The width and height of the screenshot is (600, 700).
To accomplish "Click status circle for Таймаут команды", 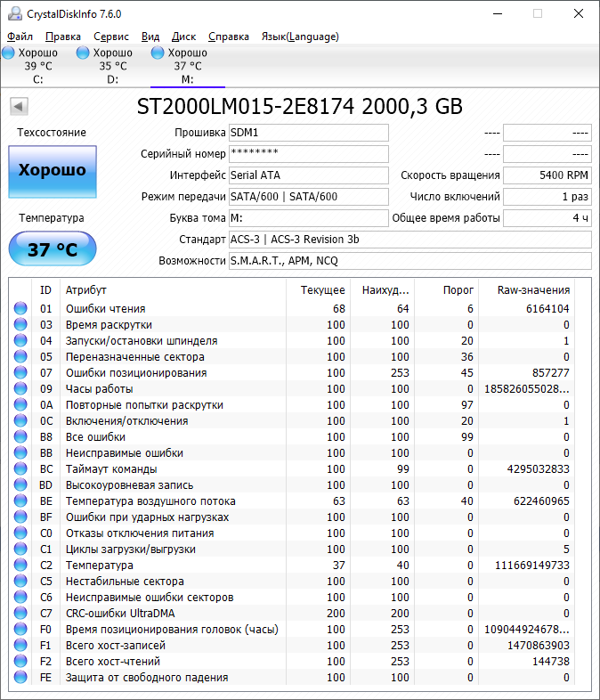I will pos(20,469).
